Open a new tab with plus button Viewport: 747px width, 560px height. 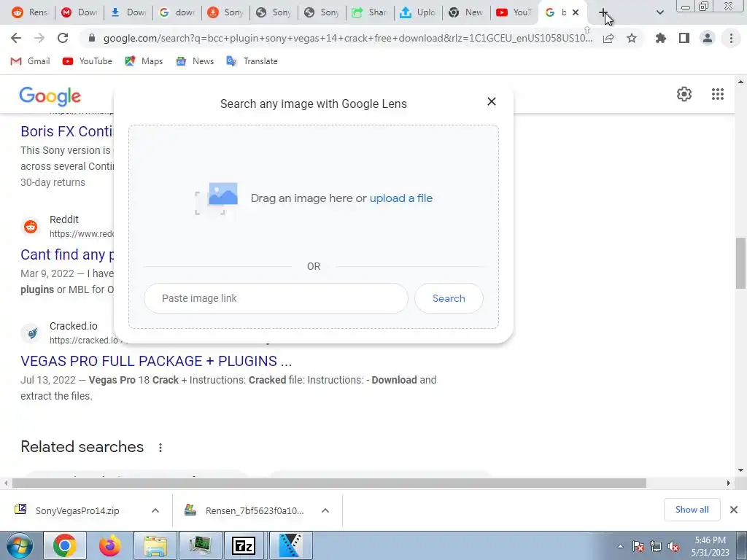603,12
